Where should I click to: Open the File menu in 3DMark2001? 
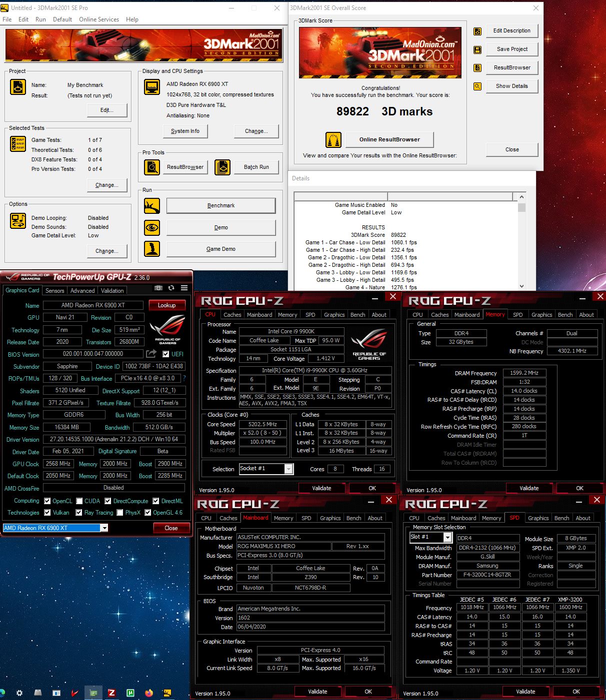point(7,19)
